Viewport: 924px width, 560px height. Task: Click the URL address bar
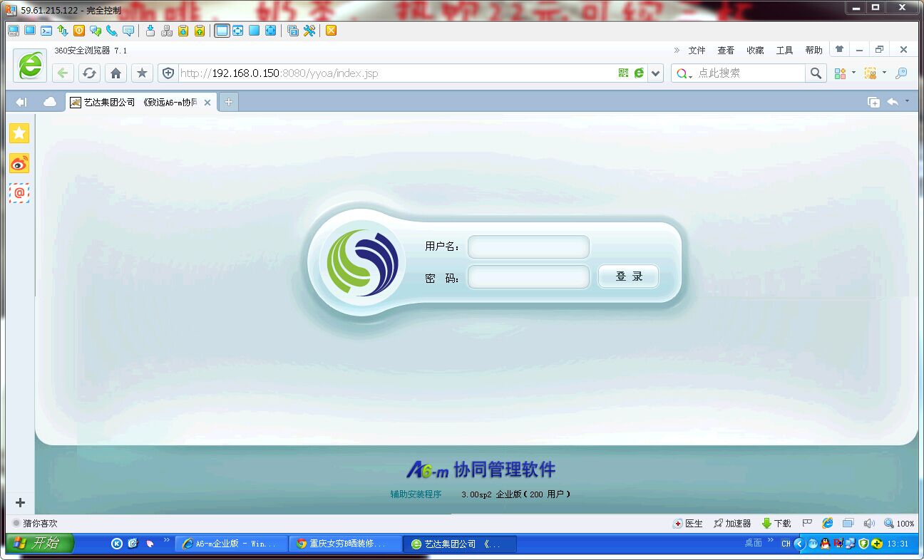[x=396, y=73]
